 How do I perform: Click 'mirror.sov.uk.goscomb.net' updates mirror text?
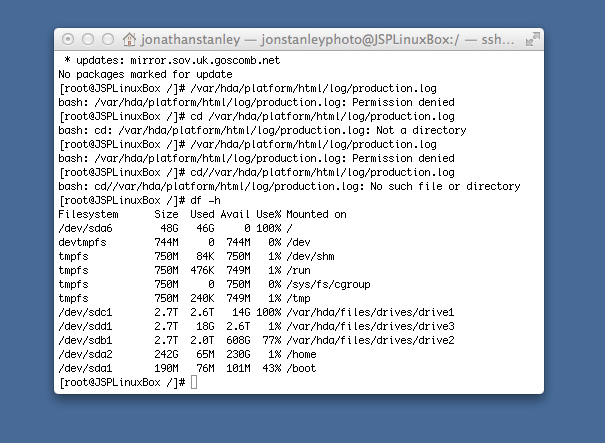point(205,61)
